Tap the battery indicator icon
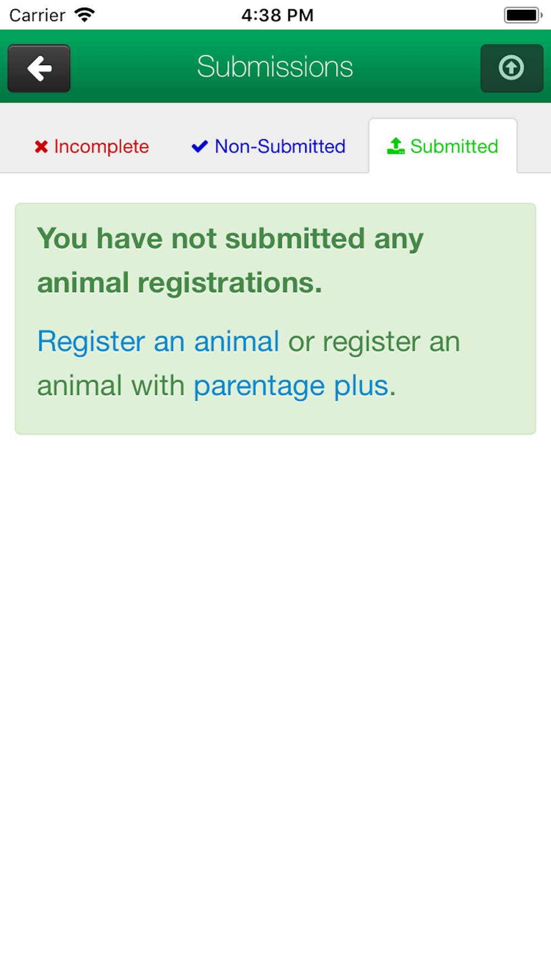The image size is (551, 980). (x=523, y=15)
